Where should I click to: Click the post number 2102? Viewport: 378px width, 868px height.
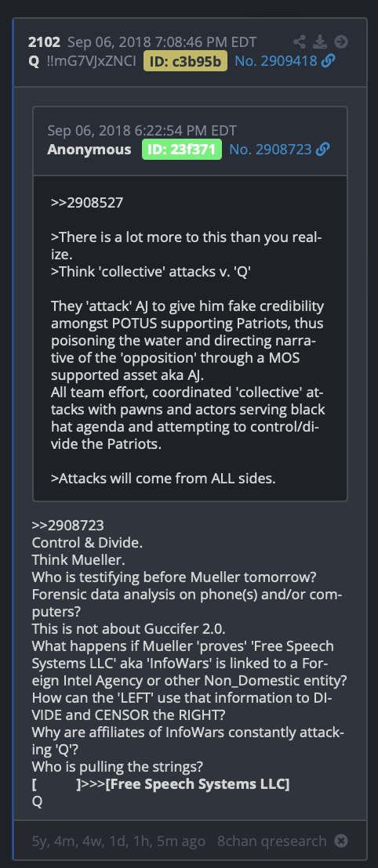45,42
